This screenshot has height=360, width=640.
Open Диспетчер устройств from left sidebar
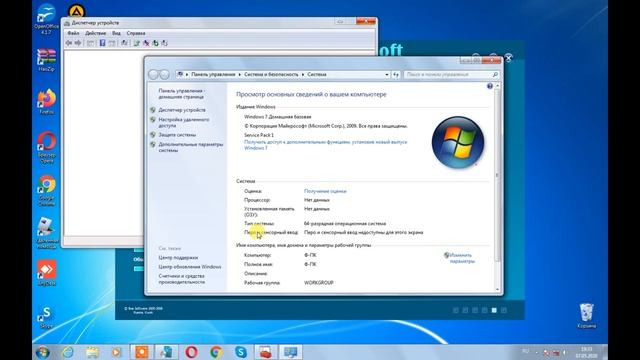182,110
